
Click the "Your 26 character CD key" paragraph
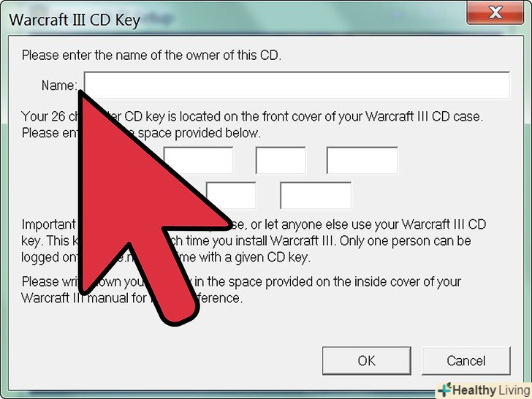(x=251, y=124)
